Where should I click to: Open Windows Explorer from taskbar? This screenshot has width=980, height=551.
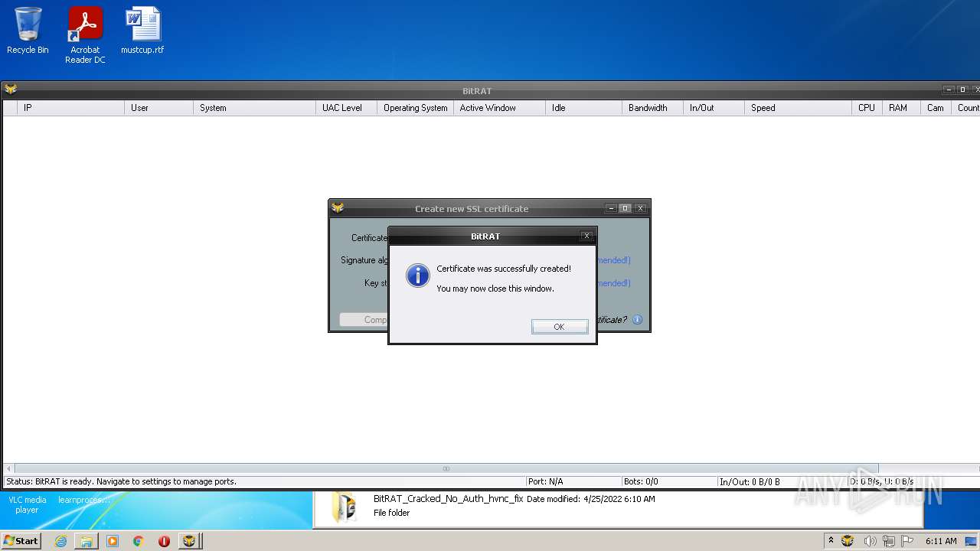click(x=87, y=541)
